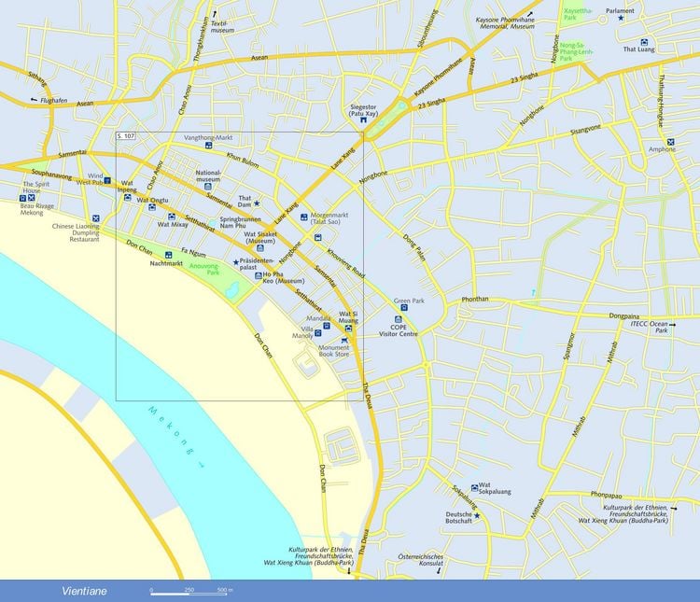Select the Amphone restaurant icon
The height and width of the screenshot is (602, 700).
click(x=670, y=142)
